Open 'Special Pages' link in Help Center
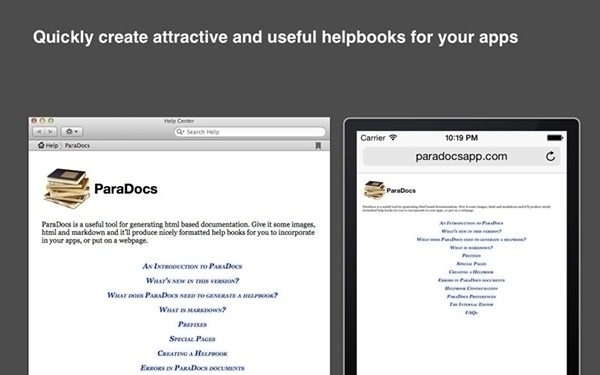 pos(192,339)
